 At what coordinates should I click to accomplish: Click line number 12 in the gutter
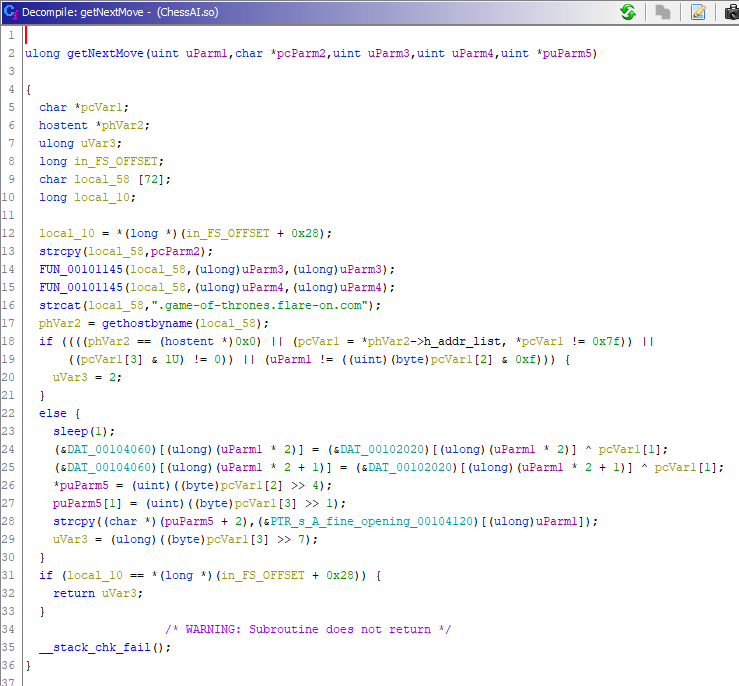point(8,234)
